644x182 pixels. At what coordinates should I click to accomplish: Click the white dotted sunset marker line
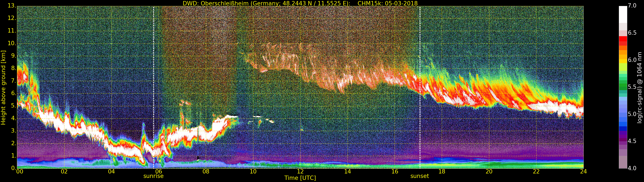(420, 87)
